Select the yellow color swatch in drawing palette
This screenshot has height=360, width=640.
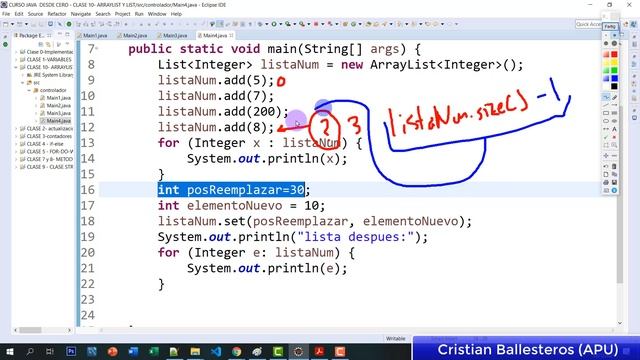614,62
